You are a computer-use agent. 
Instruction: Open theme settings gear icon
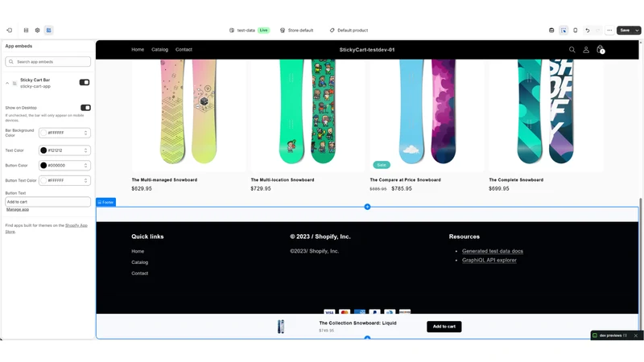click(x=37, y=31)
